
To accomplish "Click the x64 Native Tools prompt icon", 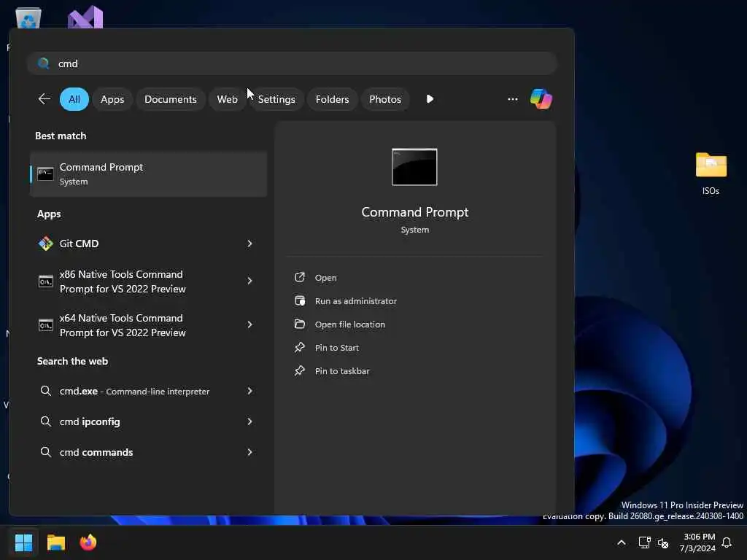I will (x=46, y=324).
